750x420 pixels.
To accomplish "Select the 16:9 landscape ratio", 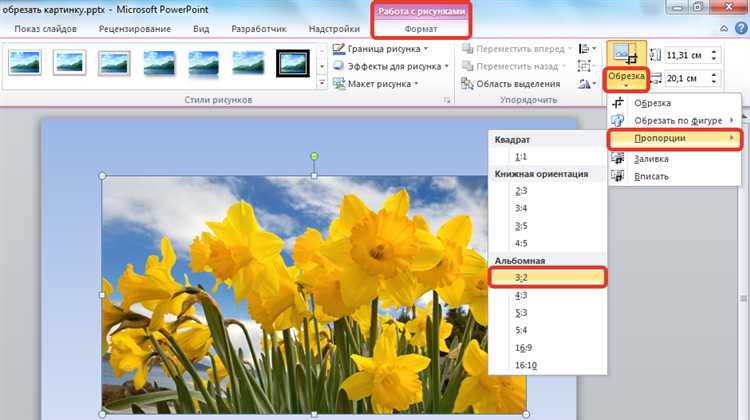I will pyautogui.click(x=548, y=348).
